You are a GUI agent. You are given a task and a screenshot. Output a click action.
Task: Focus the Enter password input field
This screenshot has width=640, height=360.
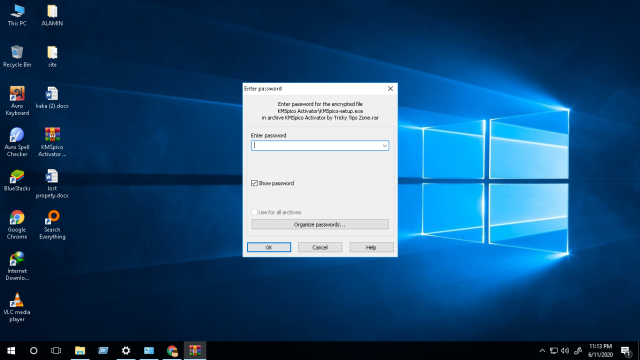(x=320, y=146)
